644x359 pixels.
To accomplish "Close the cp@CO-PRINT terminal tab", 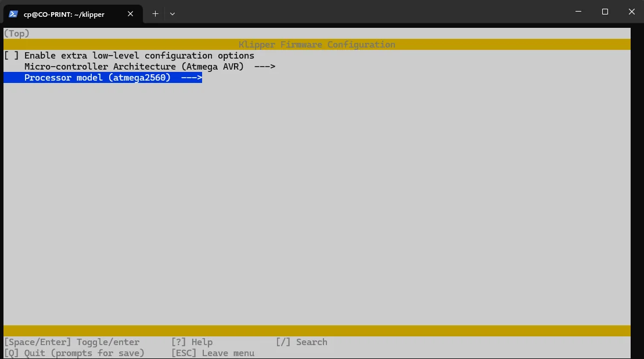I will click(x=130, y=14).
